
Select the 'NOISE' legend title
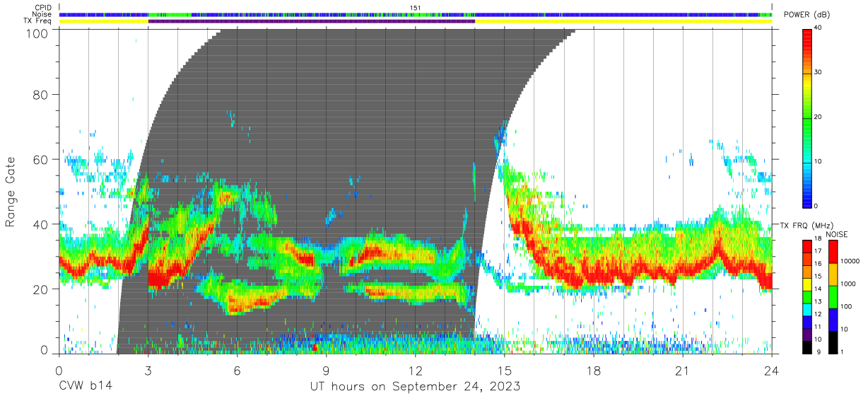point(837,234)
